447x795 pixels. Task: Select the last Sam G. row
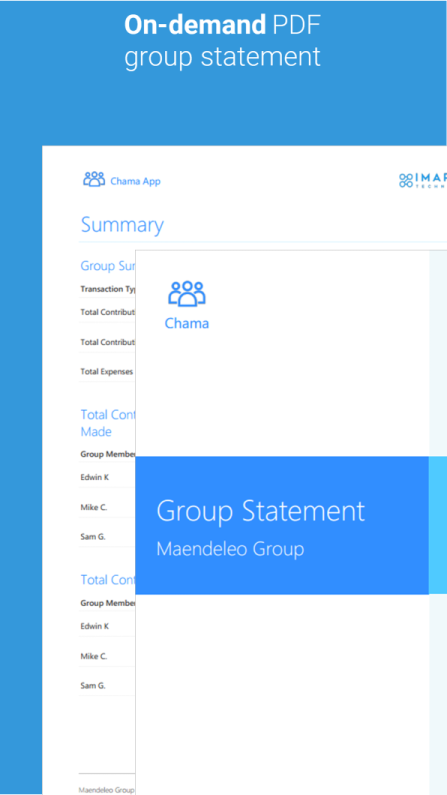(107, 685)
